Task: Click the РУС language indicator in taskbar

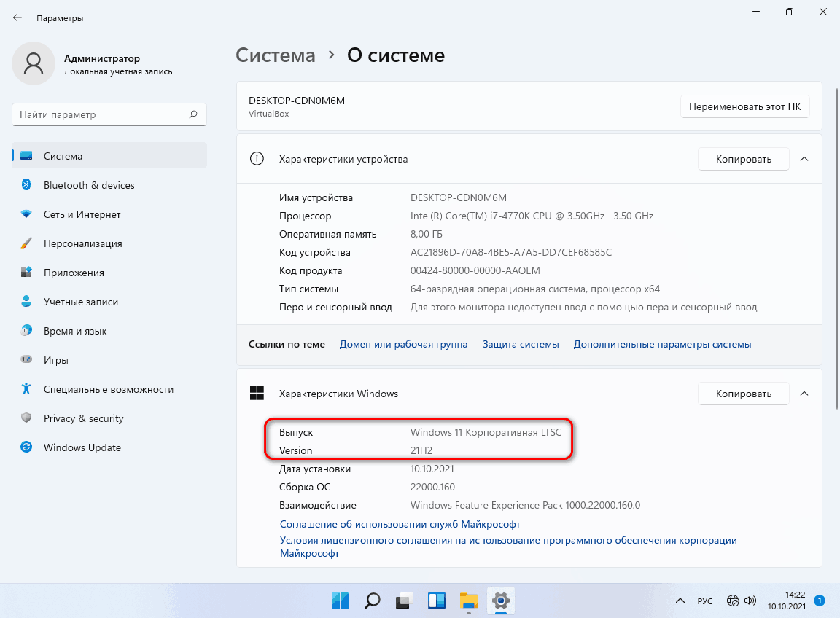Action: (705, 601)
